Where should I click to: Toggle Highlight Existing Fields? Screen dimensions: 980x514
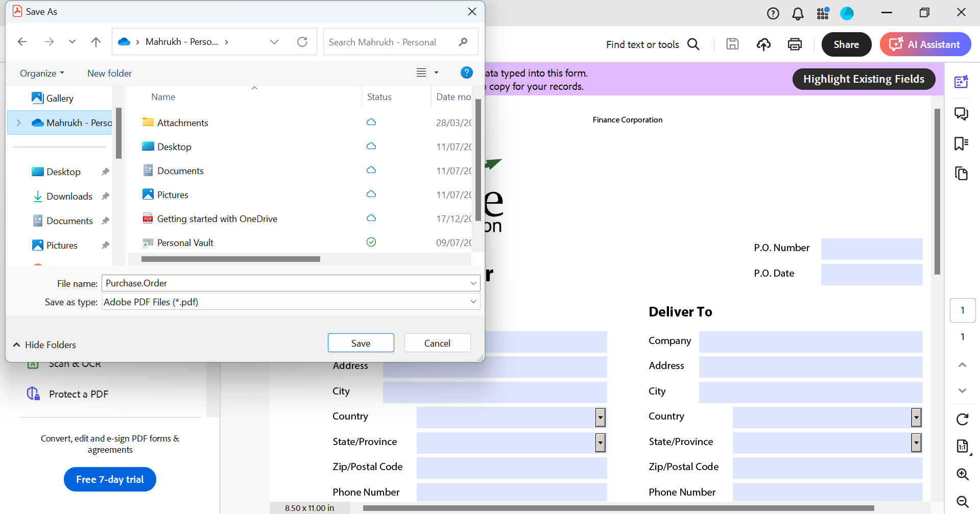864,79
